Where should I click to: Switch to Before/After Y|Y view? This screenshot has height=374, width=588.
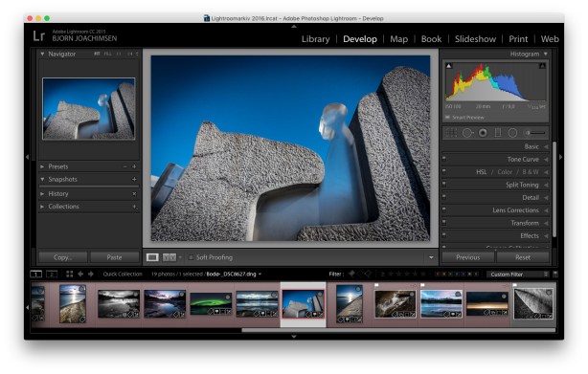click(170, 257)
